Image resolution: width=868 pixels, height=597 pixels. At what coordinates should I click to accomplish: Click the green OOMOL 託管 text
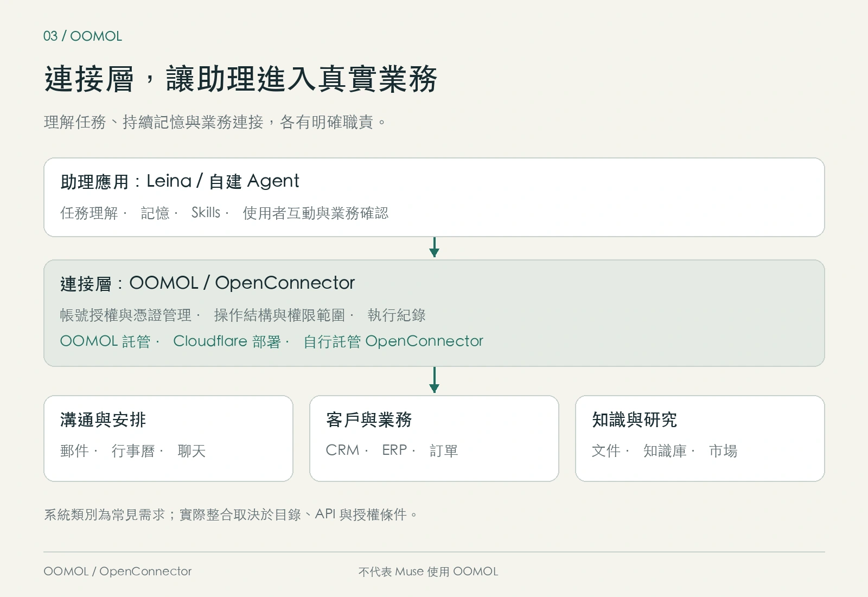pos(105,341)
